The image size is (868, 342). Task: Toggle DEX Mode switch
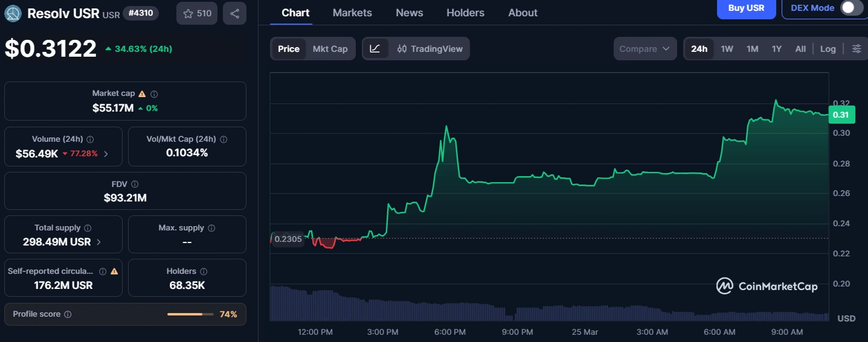[852, 8]
